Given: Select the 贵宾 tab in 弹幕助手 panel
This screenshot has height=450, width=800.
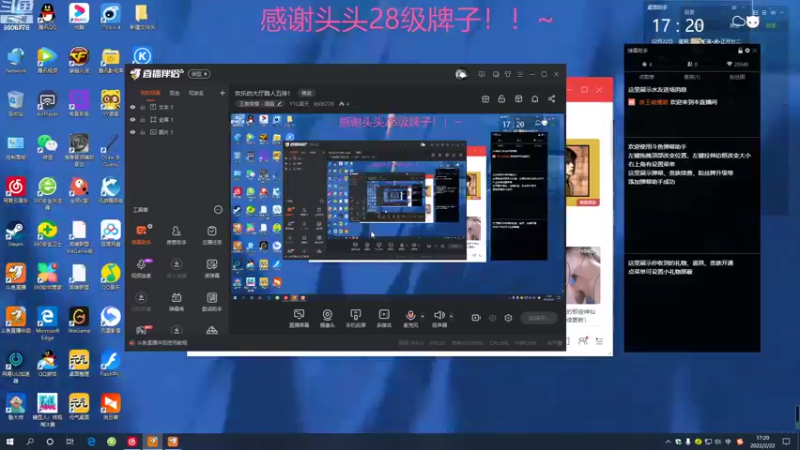Looking at the screenshot, I should click(692, 77).
